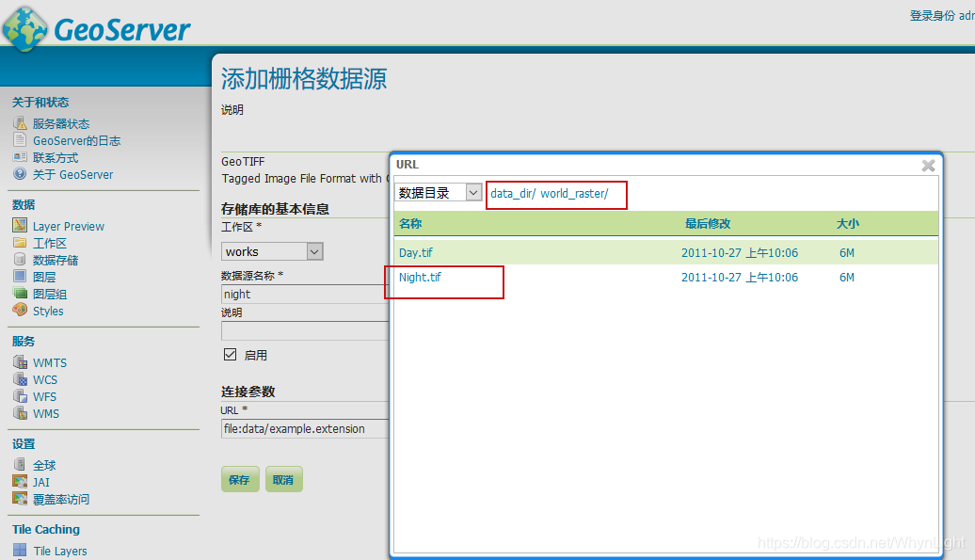
Task: Click the WMS service icon
Action: tap(20, 412)
